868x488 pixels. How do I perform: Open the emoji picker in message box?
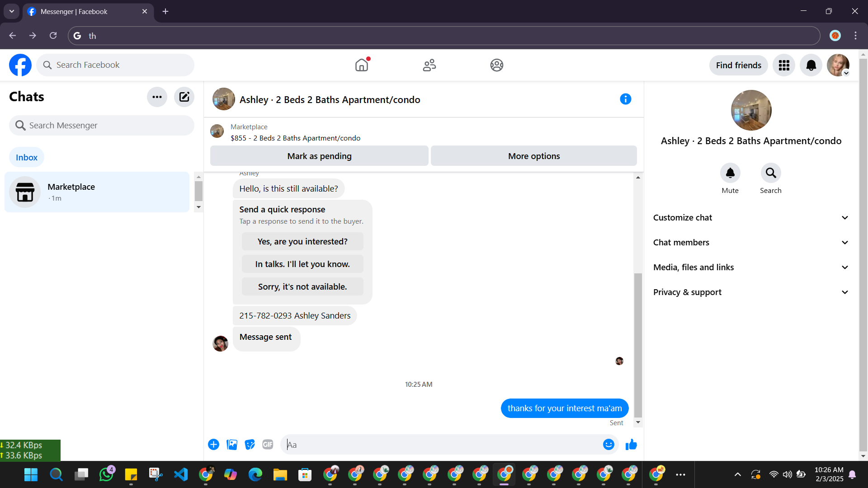[609, 445]
